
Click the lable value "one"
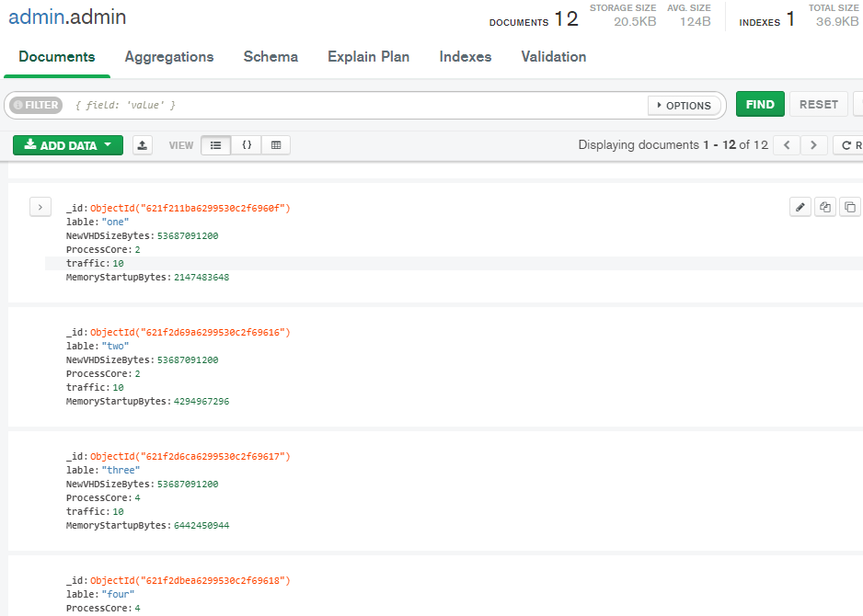pyautogui.click(x=115, y=222)
